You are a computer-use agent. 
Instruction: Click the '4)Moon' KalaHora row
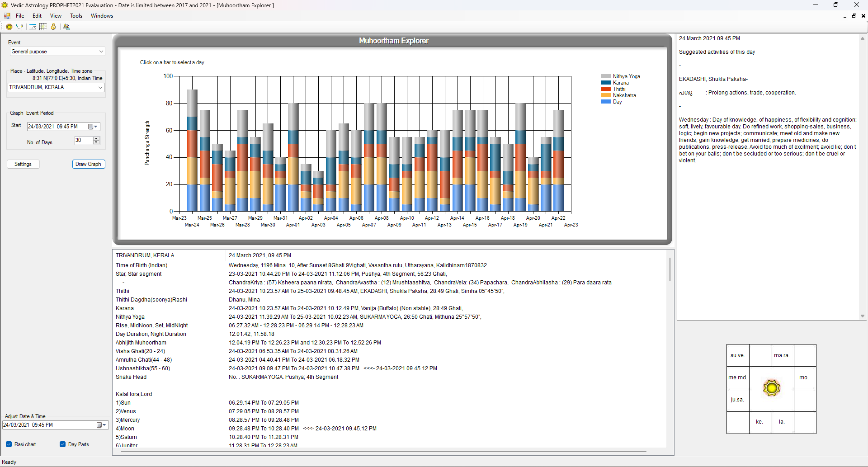pos(125,429)
